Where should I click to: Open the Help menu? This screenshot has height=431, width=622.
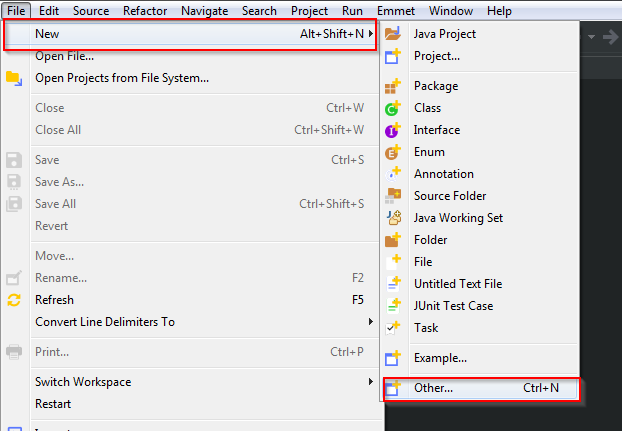tap(499, 11)
